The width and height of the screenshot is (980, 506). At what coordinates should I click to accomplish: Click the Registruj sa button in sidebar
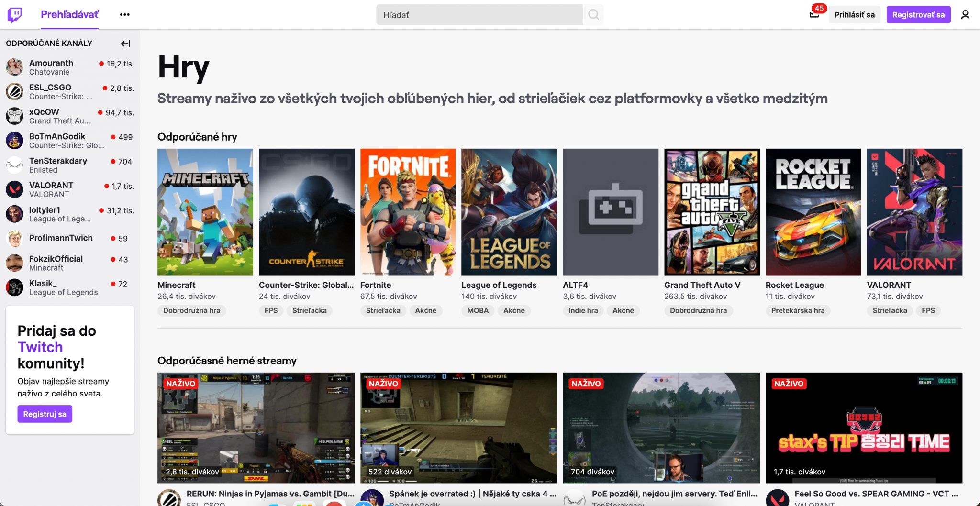(x=45, y=414)
